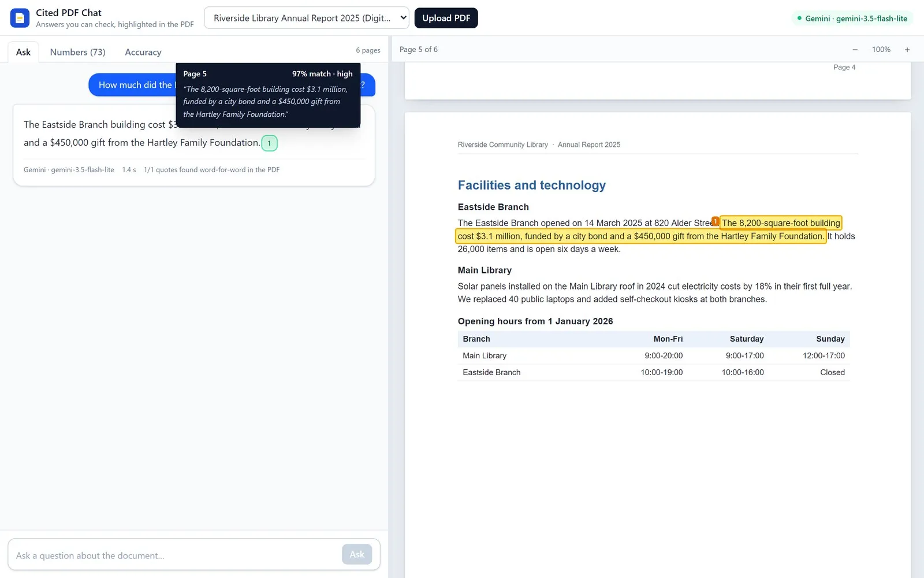
Task: Click the Branch column header
Action: point(476,339)
